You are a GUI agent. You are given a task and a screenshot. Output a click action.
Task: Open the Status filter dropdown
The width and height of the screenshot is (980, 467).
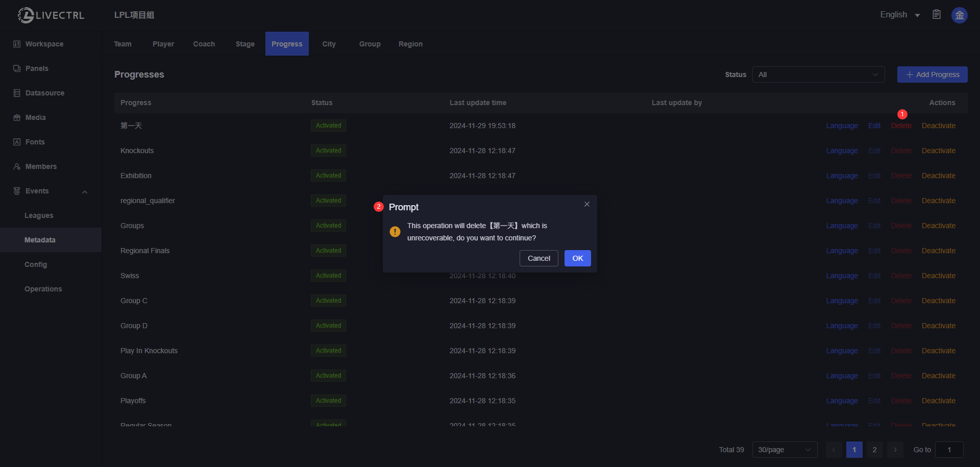[x=818, y=75]
